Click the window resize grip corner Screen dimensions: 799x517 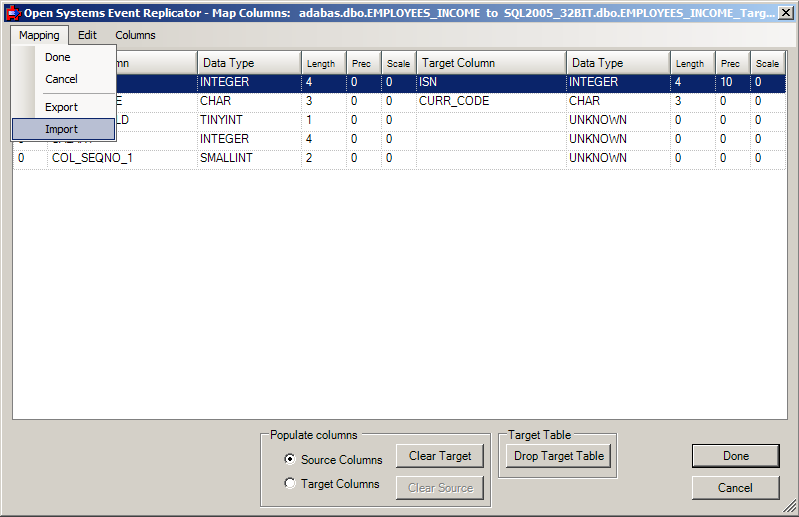tap(789, 505)
